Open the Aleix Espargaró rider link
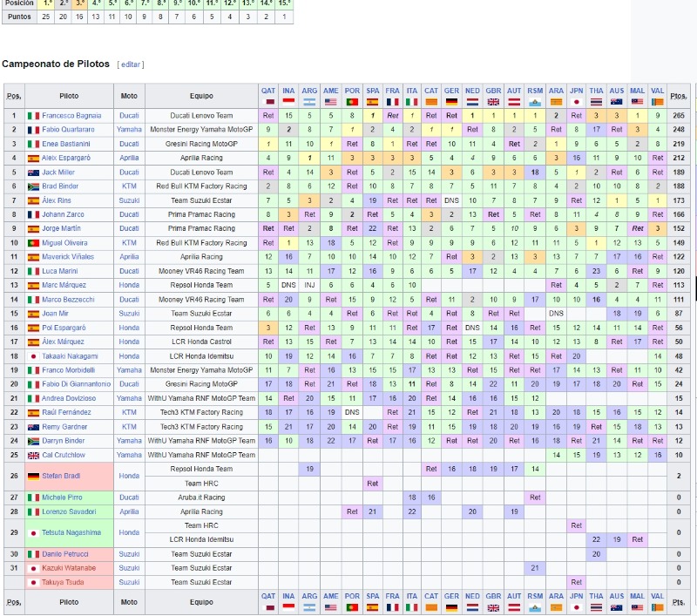697x616 pixels. tap(66, 158)
